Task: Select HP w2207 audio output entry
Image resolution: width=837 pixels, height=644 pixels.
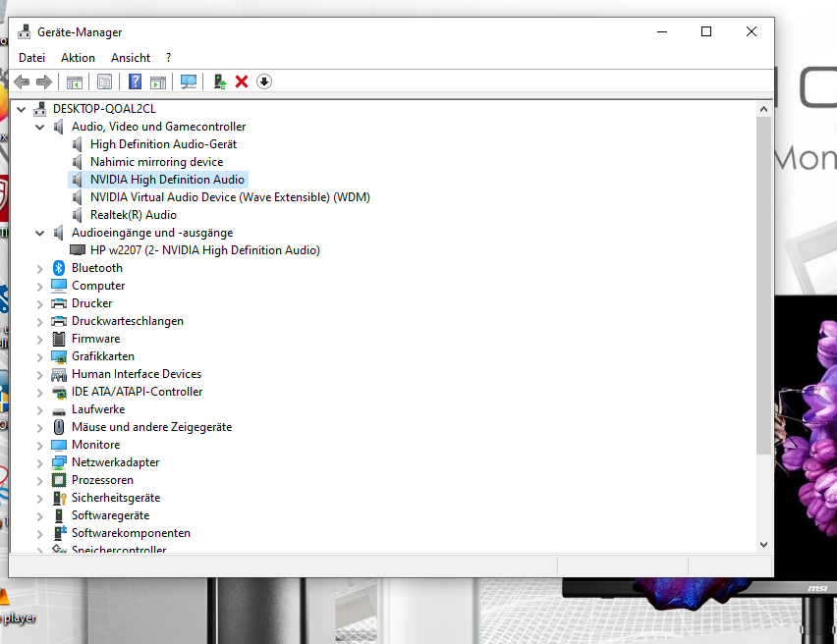Action: [x=205, y=250]
